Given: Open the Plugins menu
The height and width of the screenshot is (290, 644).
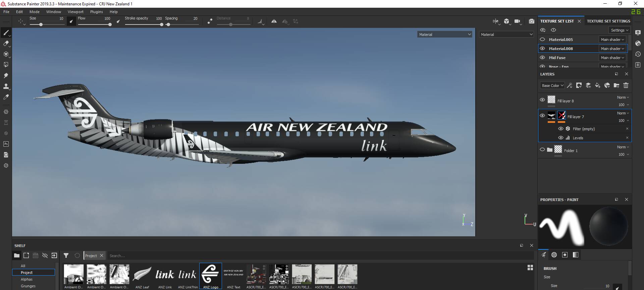Looking at the screenshot, I should 97,12.
